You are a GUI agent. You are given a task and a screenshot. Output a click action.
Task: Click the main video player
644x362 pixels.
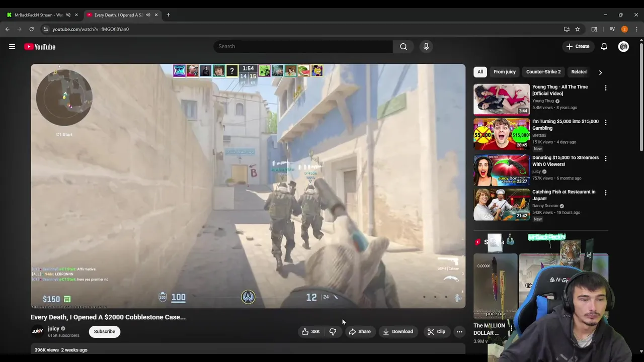click(x=248, y=186)
